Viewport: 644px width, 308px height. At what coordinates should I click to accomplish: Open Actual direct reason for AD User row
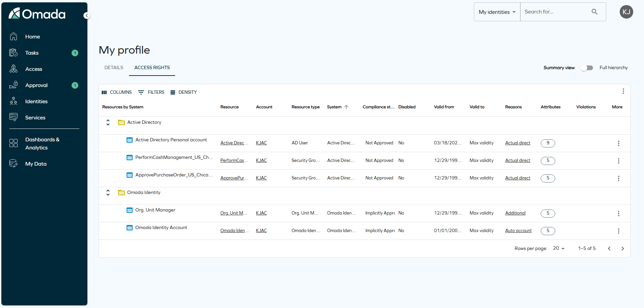(x=518, y=143)
